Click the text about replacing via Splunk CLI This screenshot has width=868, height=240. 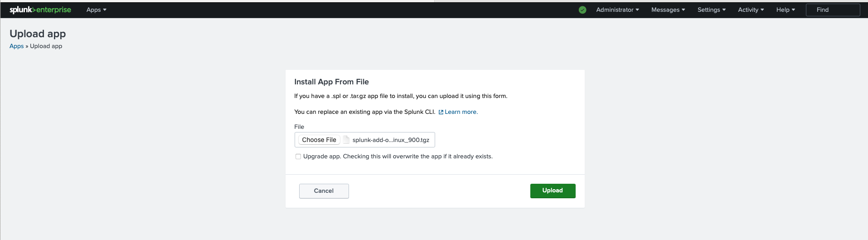(364, 112)
